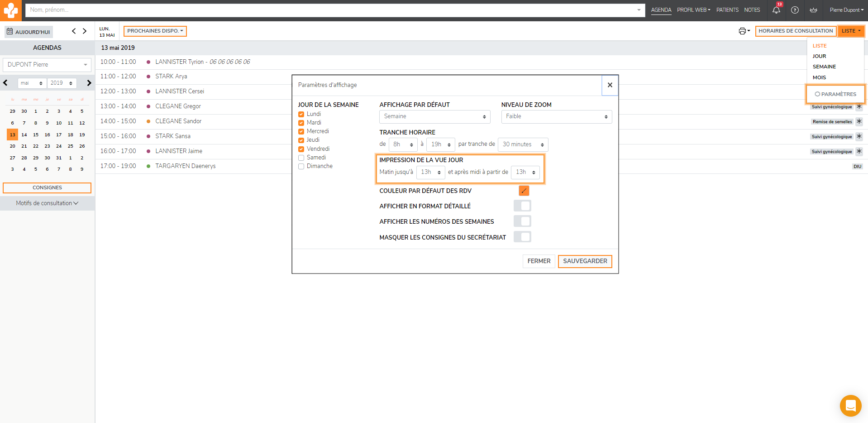Screen dimensions: 868x423
Task: Open the Patients menu item
Action: (x=727, y=10)
